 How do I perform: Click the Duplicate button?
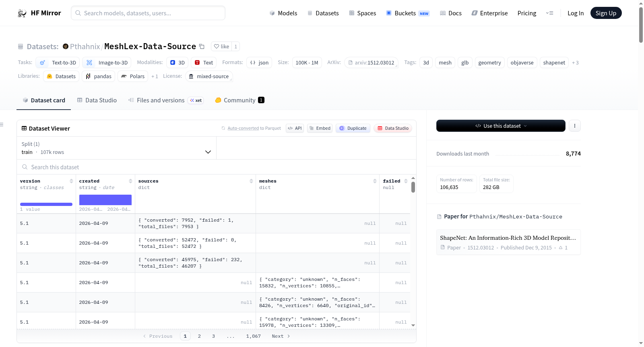(353, 128)
